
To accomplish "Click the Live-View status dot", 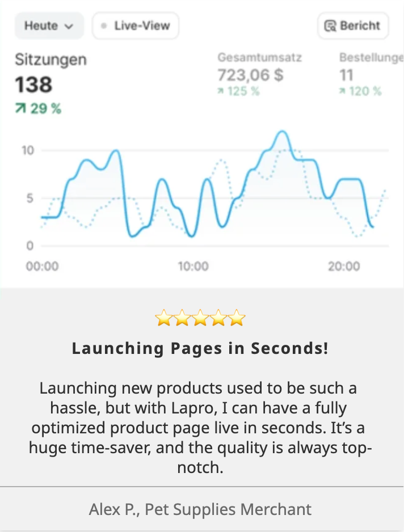I will 104,26.
